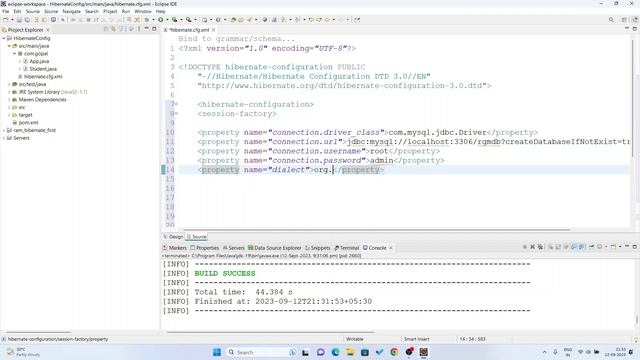The image size is (640, 360).
Task: Open Chrome from the taskbar
Action: point(394,352)
